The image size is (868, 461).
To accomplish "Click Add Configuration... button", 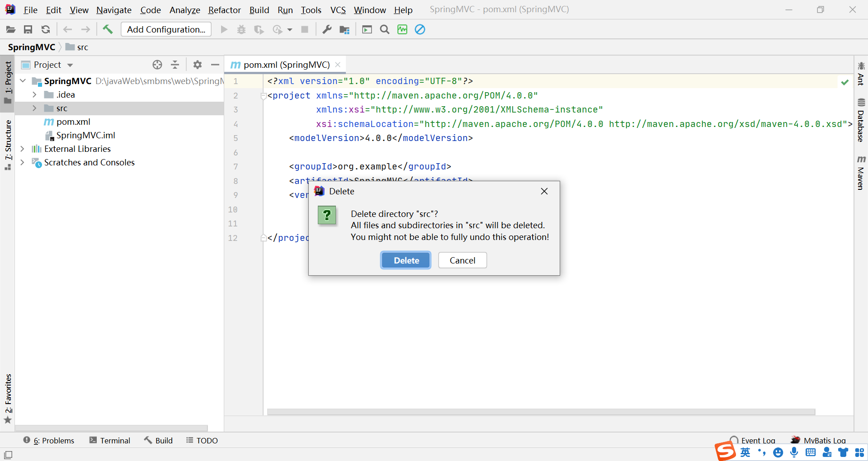I will pyautogui.click(x=166, y=29).
